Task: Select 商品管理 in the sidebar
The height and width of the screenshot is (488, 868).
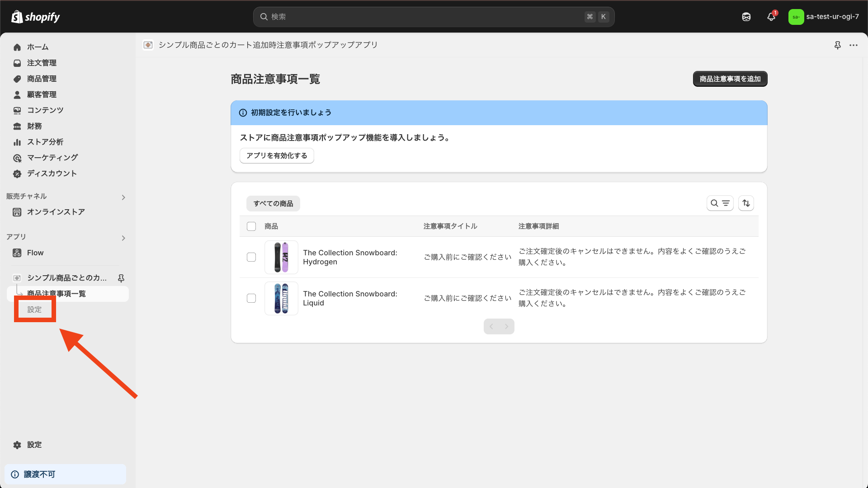Action: click(x=41, y=79)
